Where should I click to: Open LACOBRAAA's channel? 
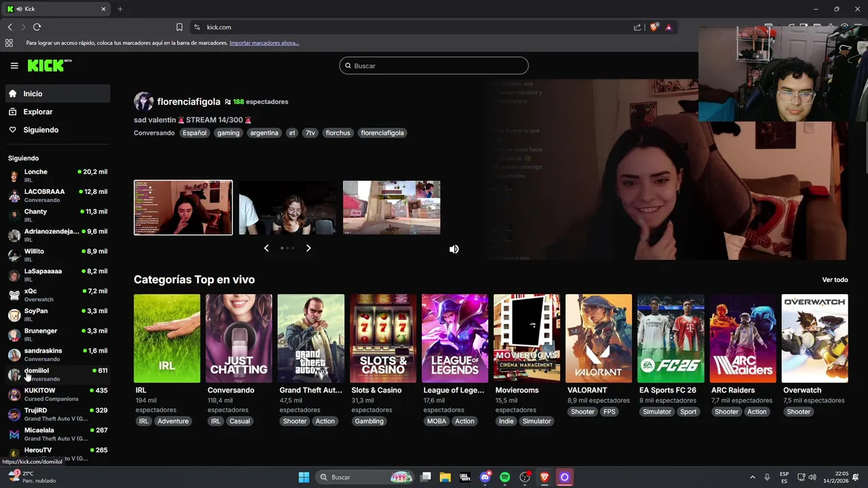click(58, 195)
